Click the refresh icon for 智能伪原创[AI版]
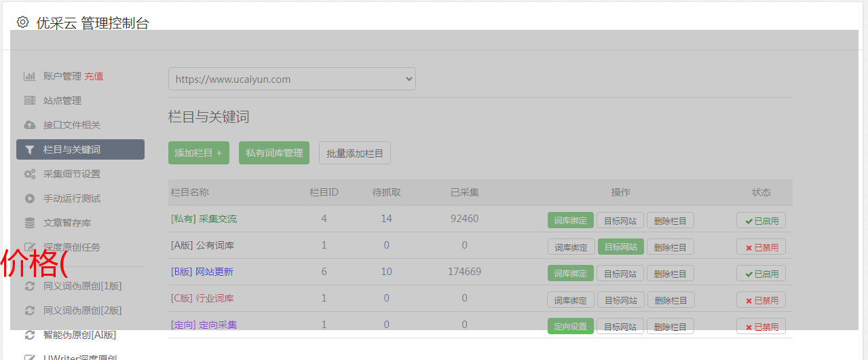The width and height of the screenshot is (868, 360). pyautogui.click(x=30, y=335)
